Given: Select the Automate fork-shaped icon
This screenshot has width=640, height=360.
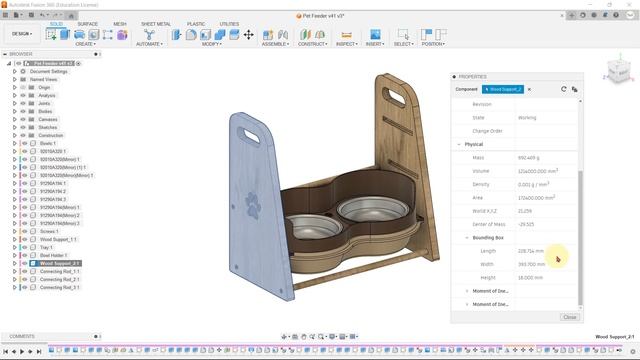Looking at the screenshot, I should [149, 35].
